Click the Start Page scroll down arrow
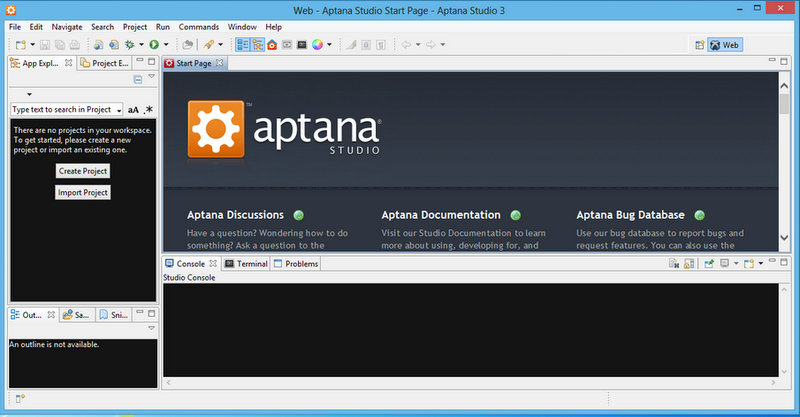The image size is (800, 417). (x=784, y=238)
